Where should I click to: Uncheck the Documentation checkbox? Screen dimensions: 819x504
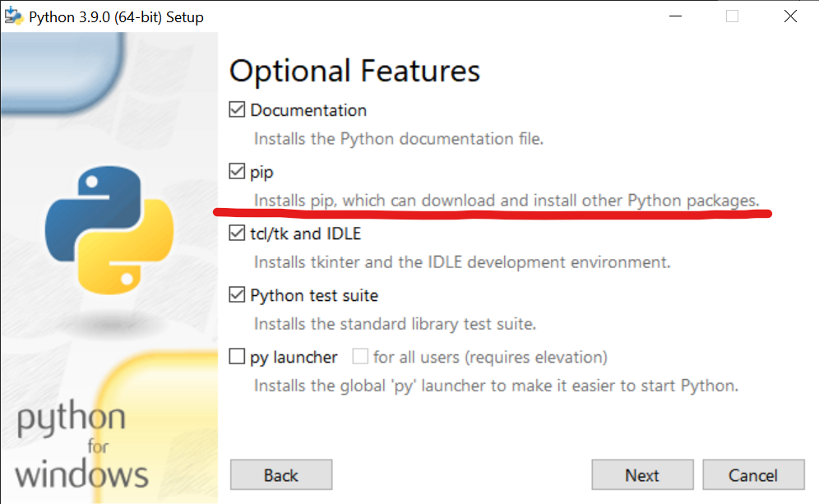[x=237, y=109]
